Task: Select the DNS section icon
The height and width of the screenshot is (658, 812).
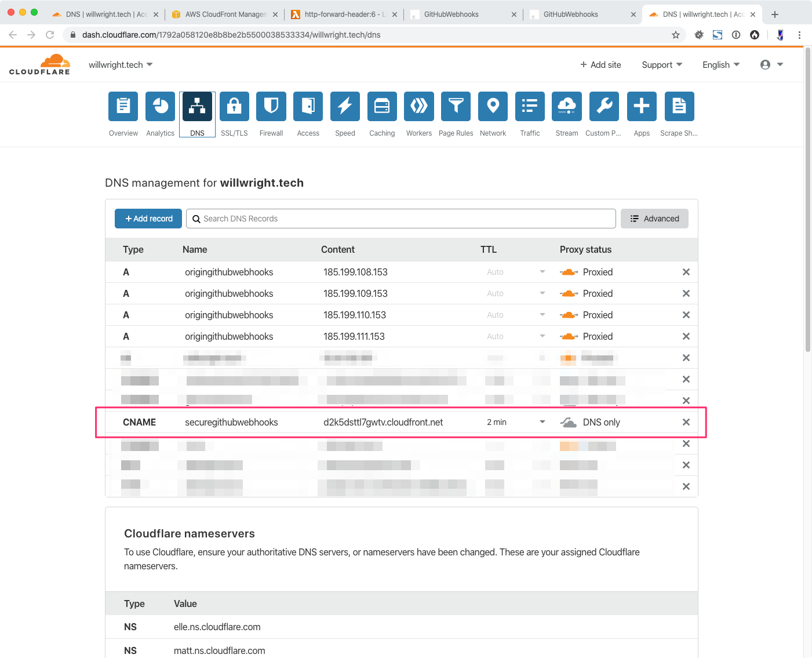Action: click(x=197, y=107)
